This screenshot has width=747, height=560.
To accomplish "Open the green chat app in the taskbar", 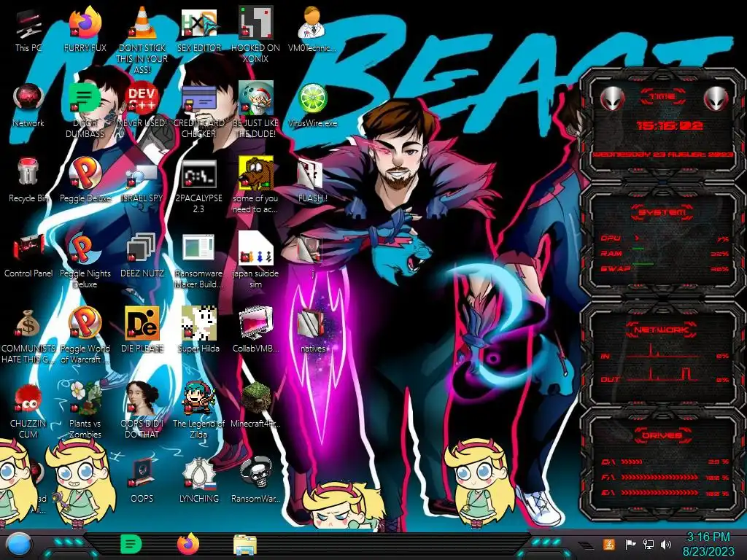I will tap(131, 544).
